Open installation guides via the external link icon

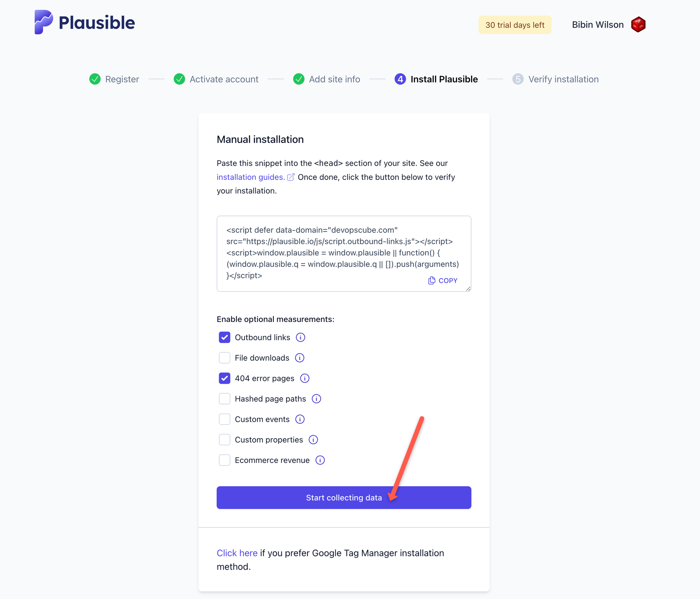[291, 177]
